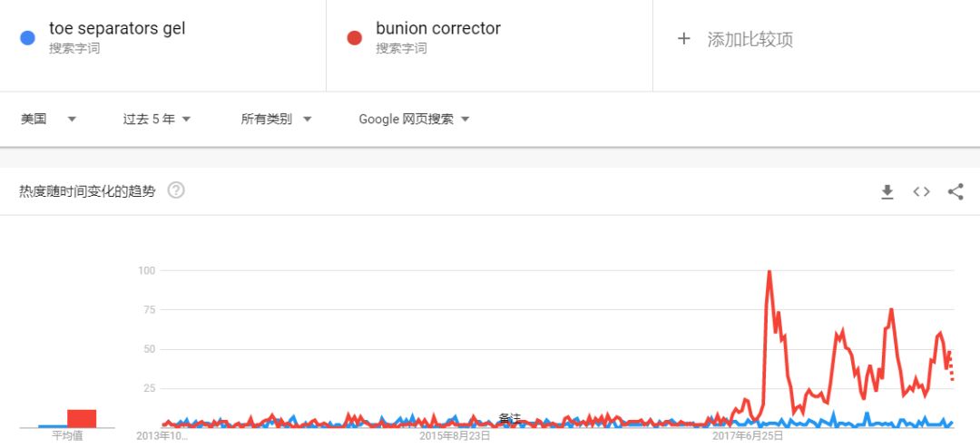Click the red average bar above 平均值
The width and height of the screenshot is (980, 448).
[x=82, y=418]
